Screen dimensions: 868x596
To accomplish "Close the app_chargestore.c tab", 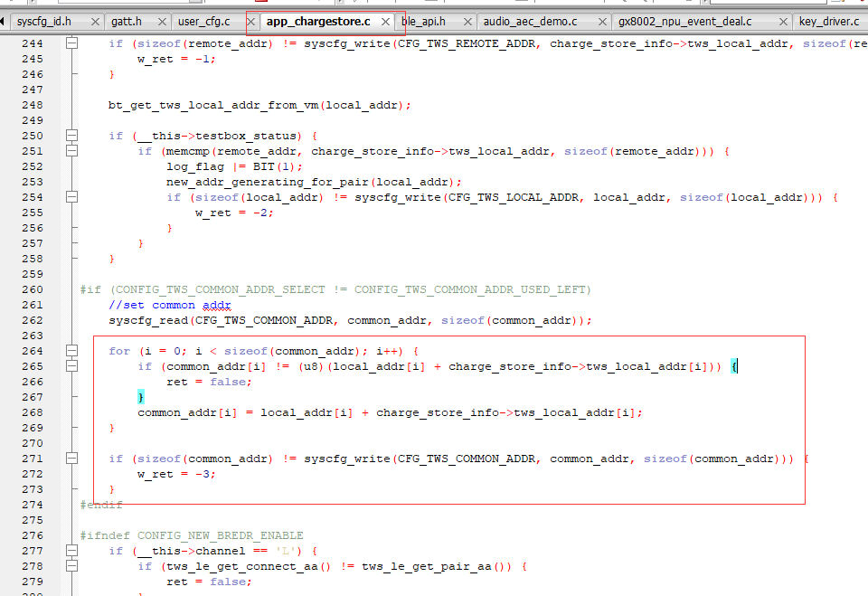I will point(385,22).
